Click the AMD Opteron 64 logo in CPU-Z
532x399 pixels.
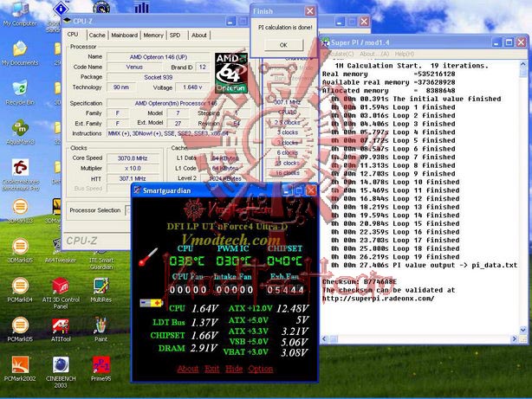tap(231, 73)
